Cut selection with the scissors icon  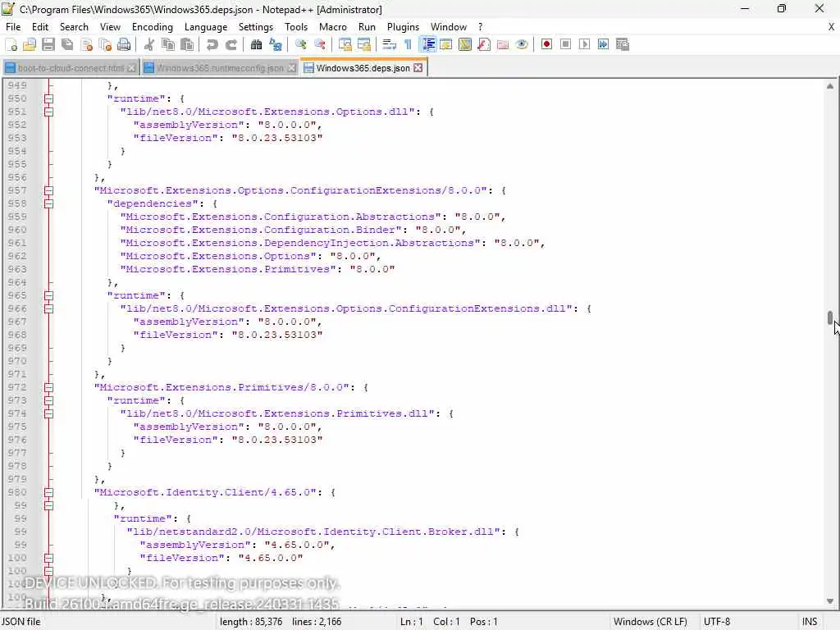tap(149, 44)
